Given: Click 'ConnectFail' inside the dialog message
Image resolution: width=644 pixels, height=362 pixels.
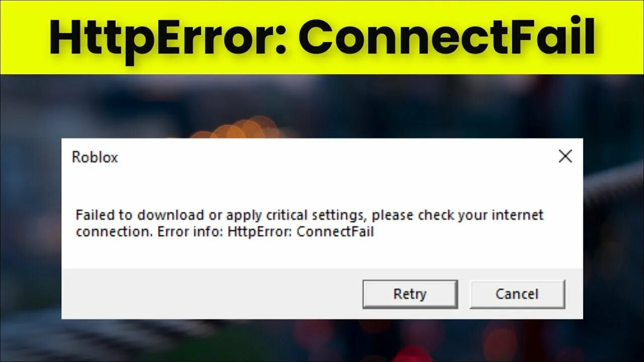Looking at the screenshot, I should click(336, 232).
